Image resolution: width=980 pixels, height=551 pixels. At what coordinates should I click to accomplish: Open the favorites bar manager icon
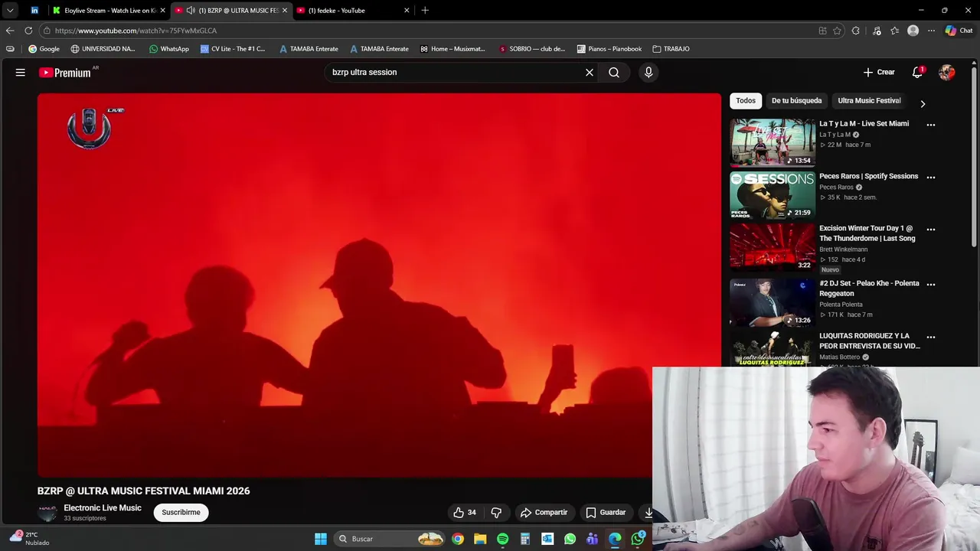click(10, 49)
